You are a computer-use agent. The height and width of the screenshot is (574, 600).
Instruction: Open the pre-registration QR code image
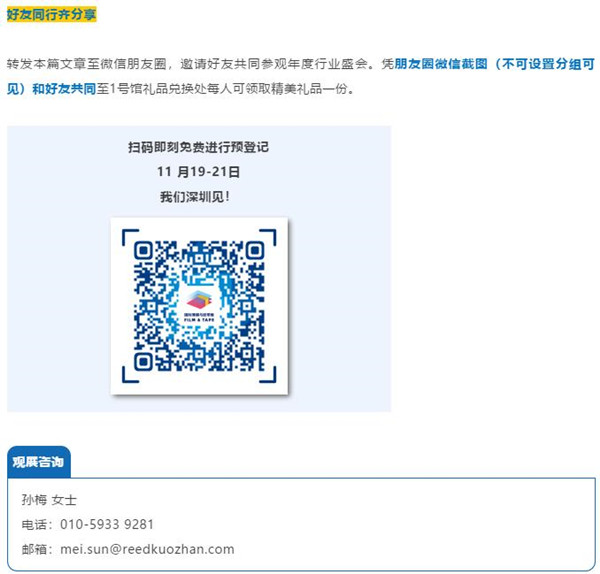tap(199, 306)
